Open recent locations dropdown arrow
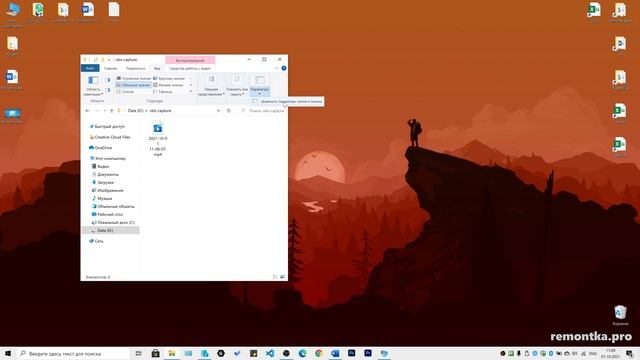The width and height of the screenshot is (640, 360). click(x=105, y=111)
